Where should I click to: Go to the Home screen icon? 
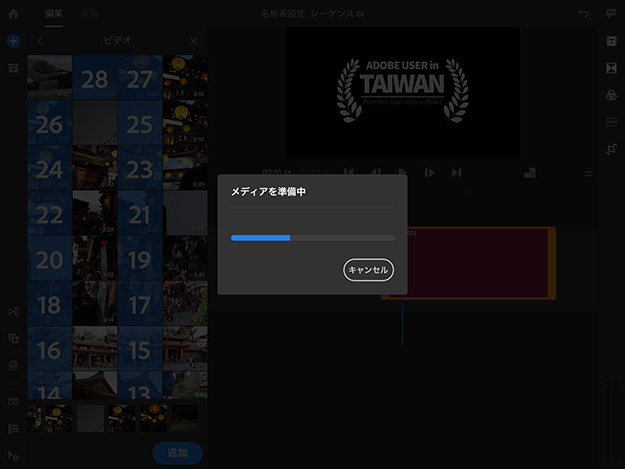13,14
